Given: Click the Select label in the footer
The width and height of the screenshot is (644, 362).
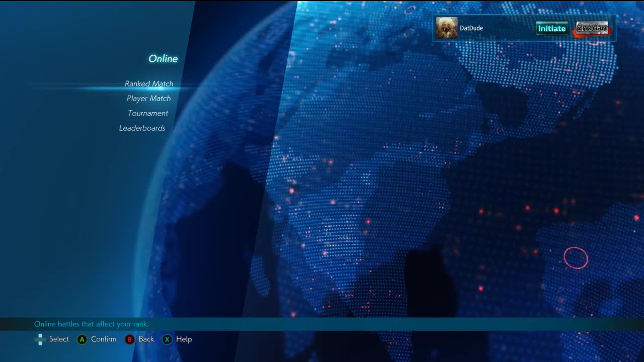Looking at the screenshot, I should coord(59,339).
